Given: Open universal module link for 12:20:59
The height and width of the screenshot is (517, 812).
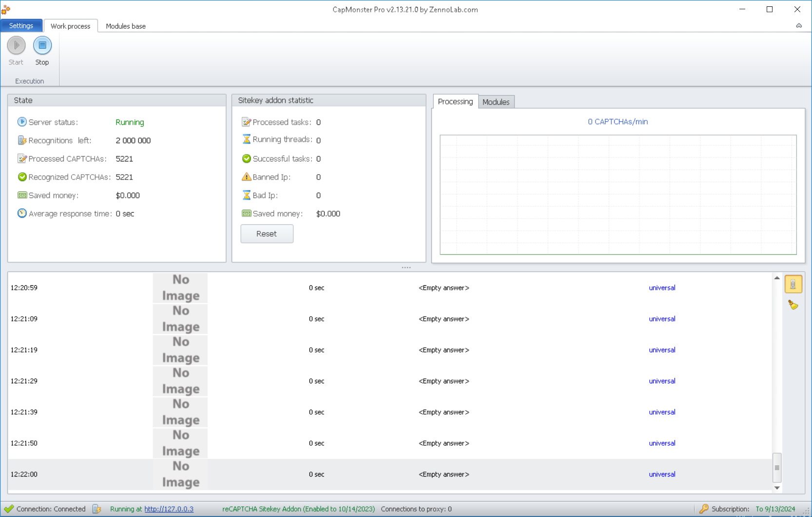Looking at the screenshot, I should point(662,288).
